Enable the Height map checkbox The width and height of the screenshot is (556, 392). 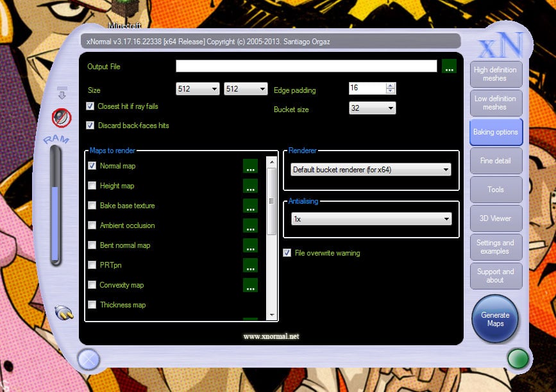pyautogui.click(x=92, y=186)
